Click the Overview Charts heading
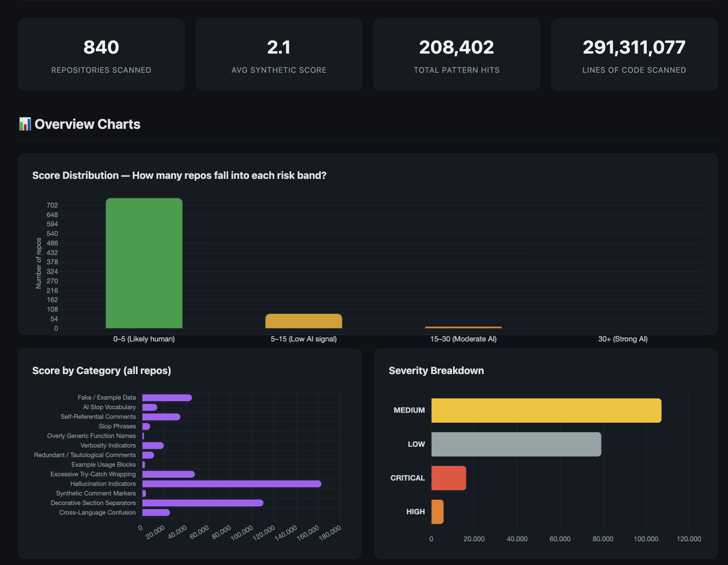This screenshot has height=565, width=728. (87, 124)
